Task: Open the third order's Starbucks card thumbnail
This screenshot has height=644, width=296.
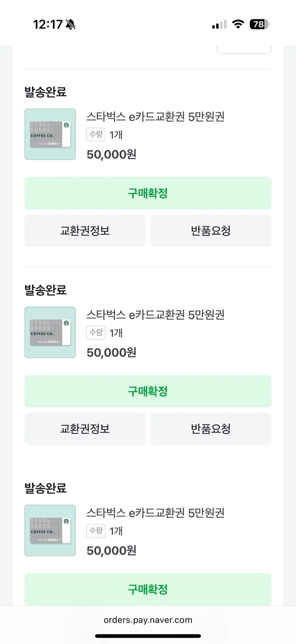Action: click(x=50, y=530)
